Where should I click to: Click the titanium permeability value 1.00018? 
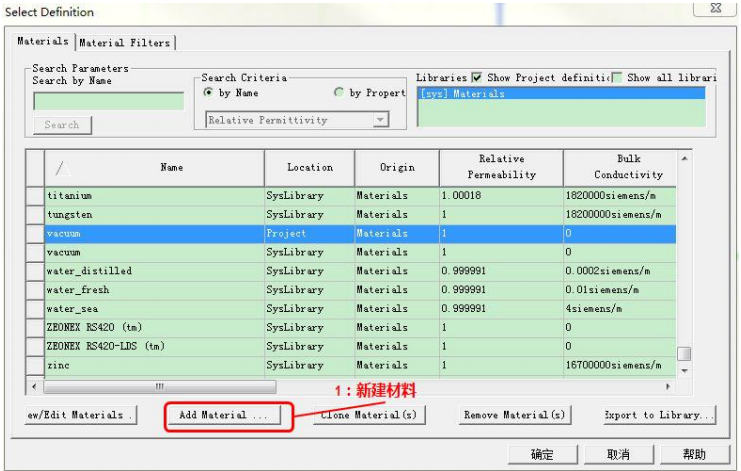point(461,196)
